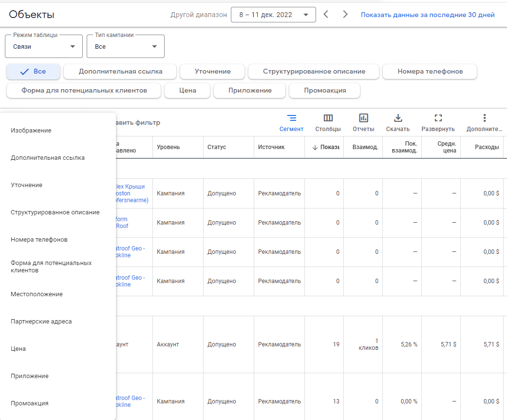Go to next date range arrow

pos(345,14)
